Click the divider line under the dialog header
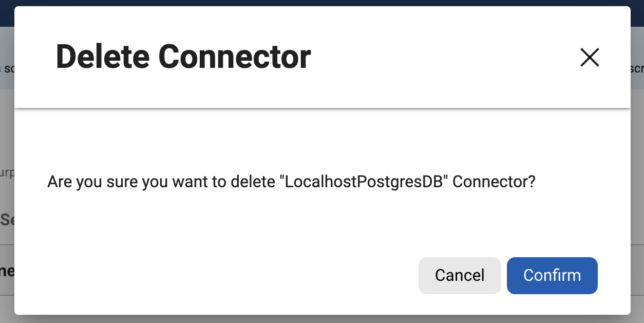 [x=322, y=109]
